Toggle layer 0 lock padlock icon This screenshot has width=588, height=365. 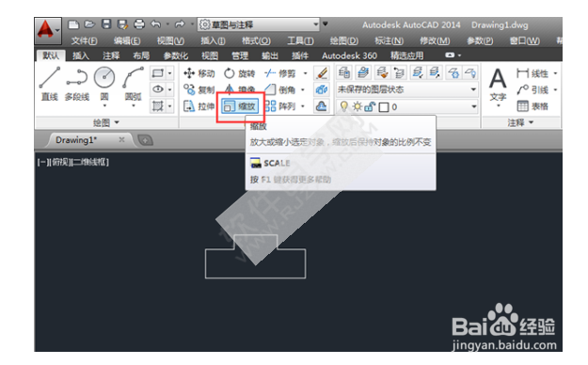pos(370,107)
